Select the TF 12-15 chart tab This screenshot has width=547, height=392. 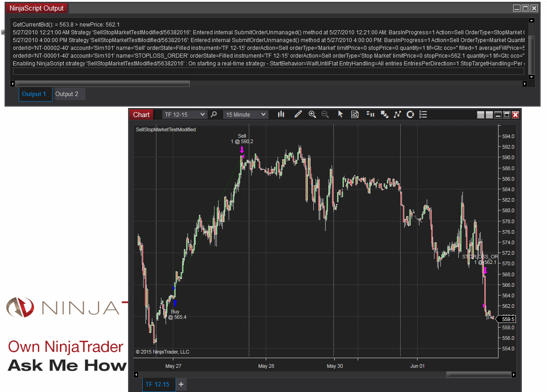tap(159, 384)
